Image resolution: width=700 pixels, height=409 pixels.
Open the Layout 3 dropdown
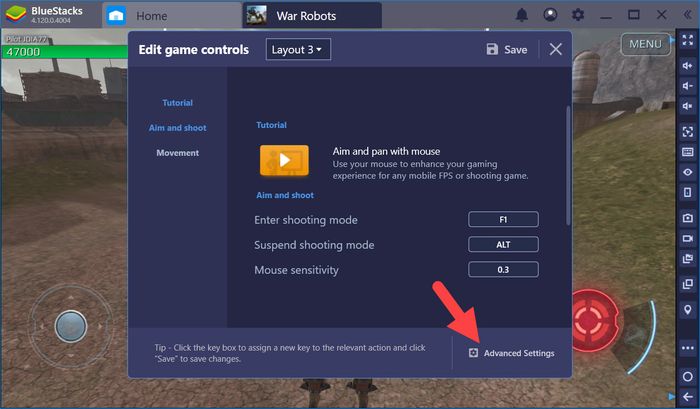298,49
